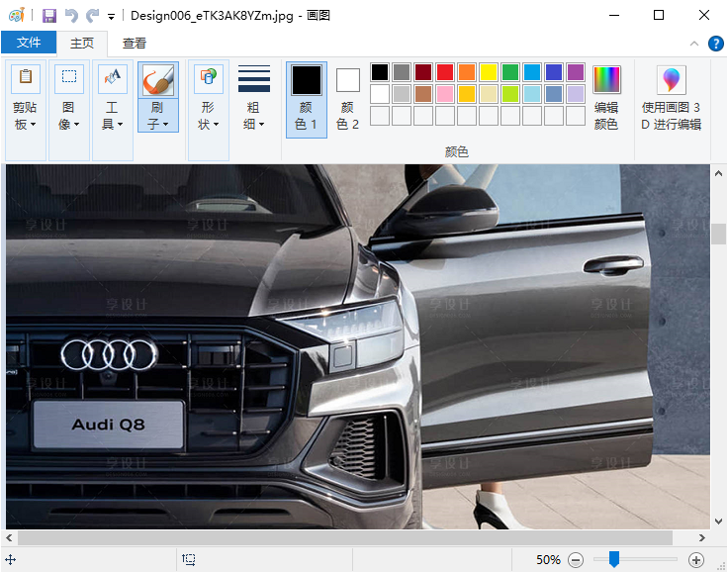Click the Save icon in title bar
Viewport: 728px width, 573px height.
[x=48, y=16]
